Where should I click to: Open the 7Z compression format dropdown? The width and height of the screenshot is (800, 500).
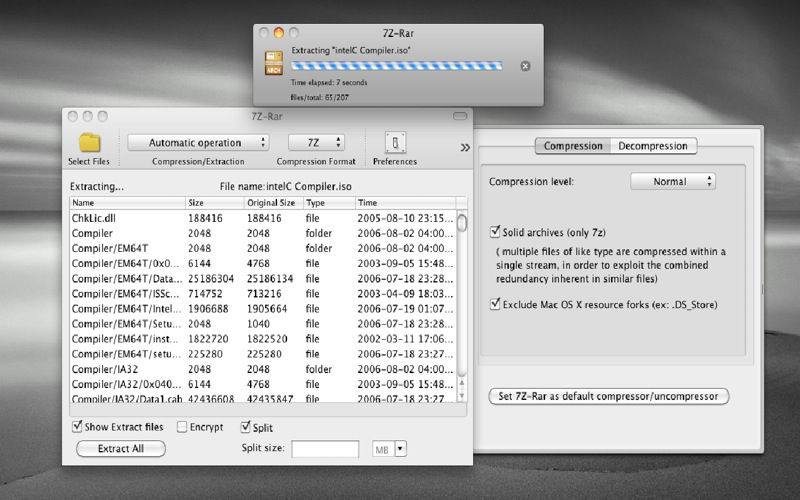point(316,143)
